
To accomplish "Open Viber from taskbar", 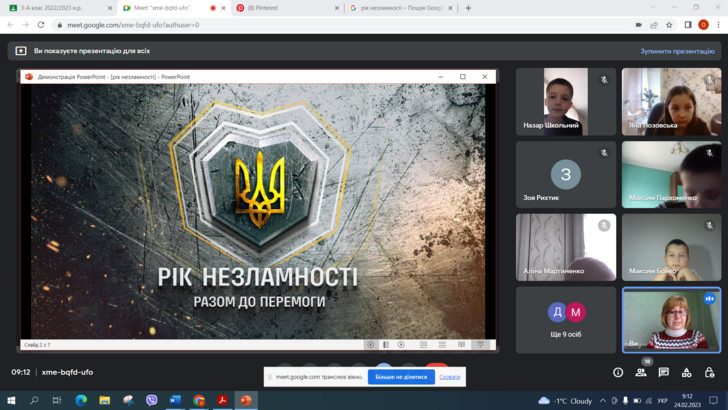I will (151, 400).
